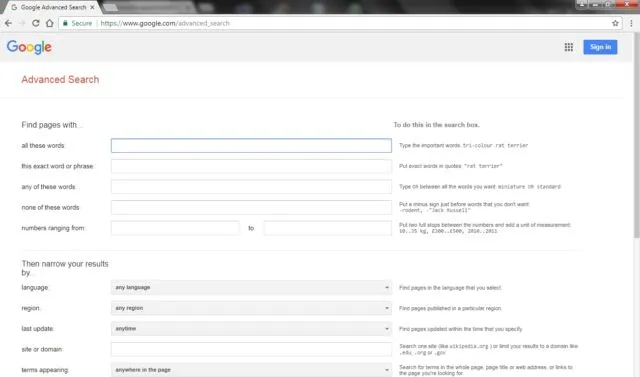This screenshot has height=377, width=640.
Task: Open the terms appearing dropdown
Action: coord(251,370)
